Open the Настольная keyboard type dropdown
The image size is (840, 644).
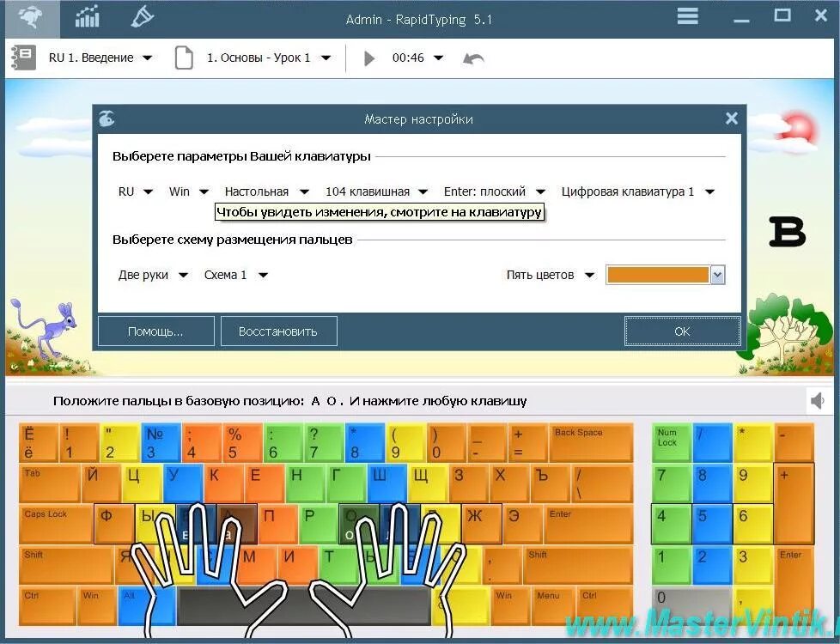tap(267, 191)
